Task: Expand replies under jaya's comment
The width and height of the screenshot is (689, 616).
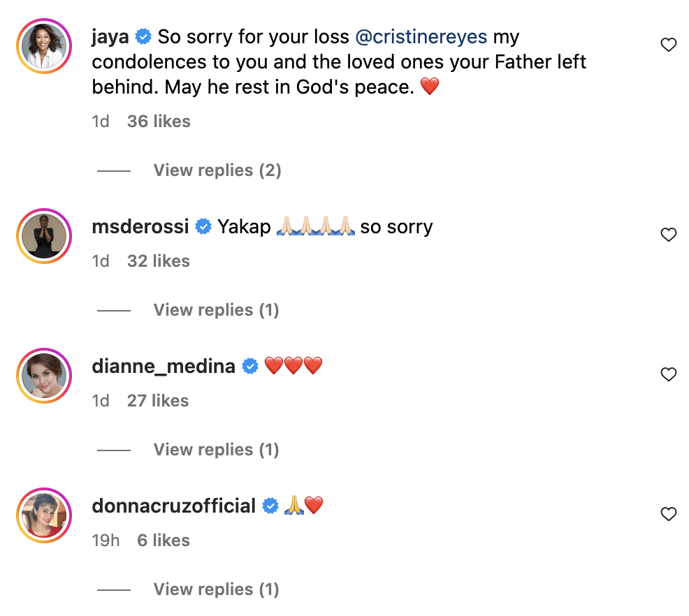Action: (x=217, y=170)
